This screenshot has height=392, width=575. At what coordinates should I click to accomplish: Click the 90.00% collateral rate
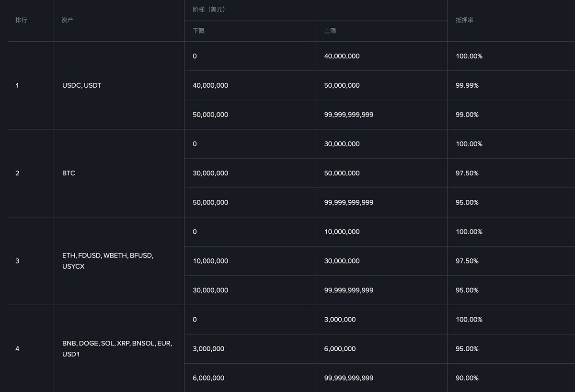point(467,378)
